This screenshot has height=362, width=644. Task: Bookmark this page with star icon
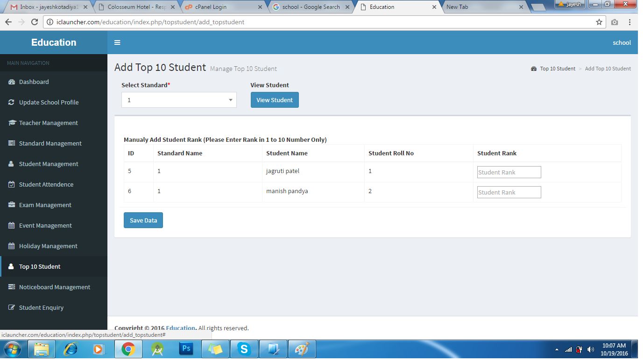point(599,22)
